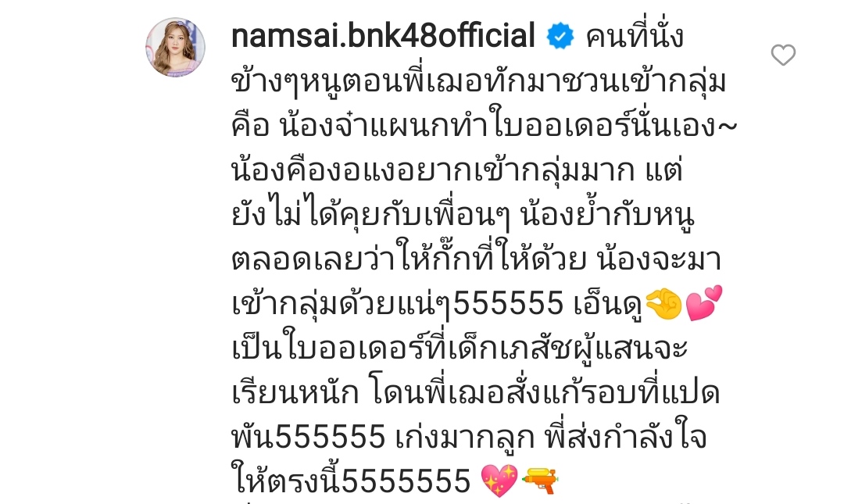Click the two pink hearts emoji

[x=704, y=303]
